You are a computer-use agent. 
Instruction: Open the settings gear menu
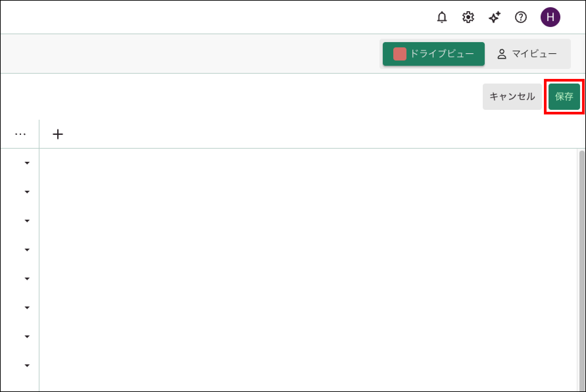click(468, 17)
